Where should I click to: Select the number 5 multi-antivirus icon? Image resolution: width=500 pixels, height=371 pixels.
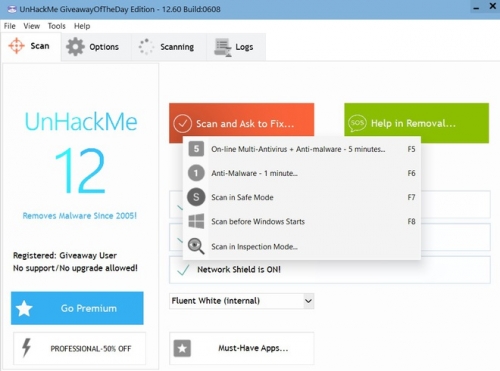click(196, 149)
